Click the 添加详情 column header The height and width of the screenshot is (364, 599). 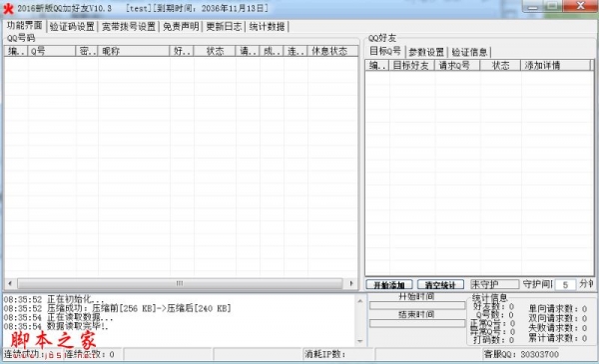tap(555, 65)
